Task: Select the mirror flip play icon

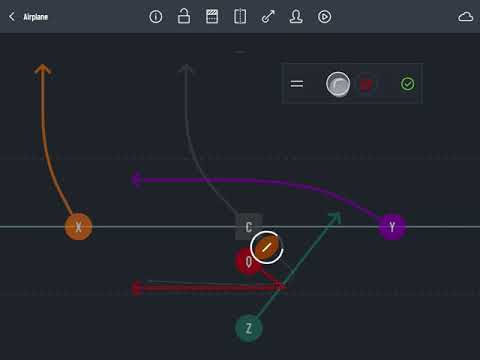Action: click(240, 17)
